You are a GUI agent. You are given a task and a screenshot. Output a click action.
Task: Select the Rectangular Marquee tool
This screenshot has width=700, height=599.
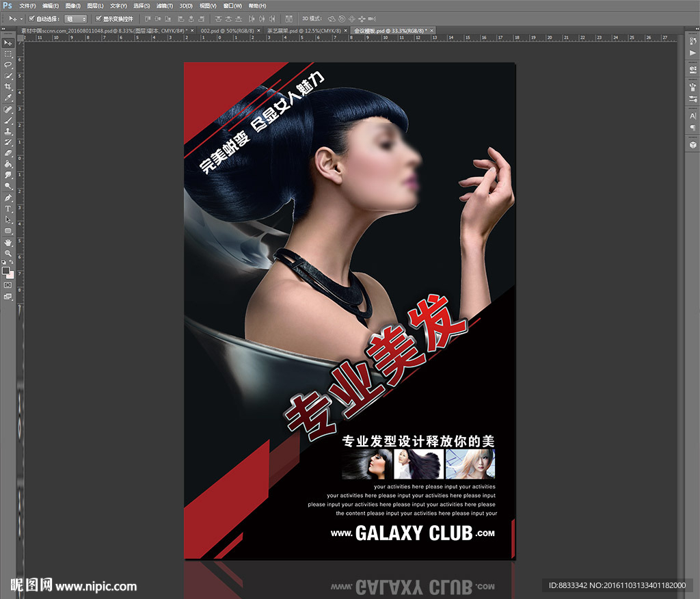[x=8, y=54]
